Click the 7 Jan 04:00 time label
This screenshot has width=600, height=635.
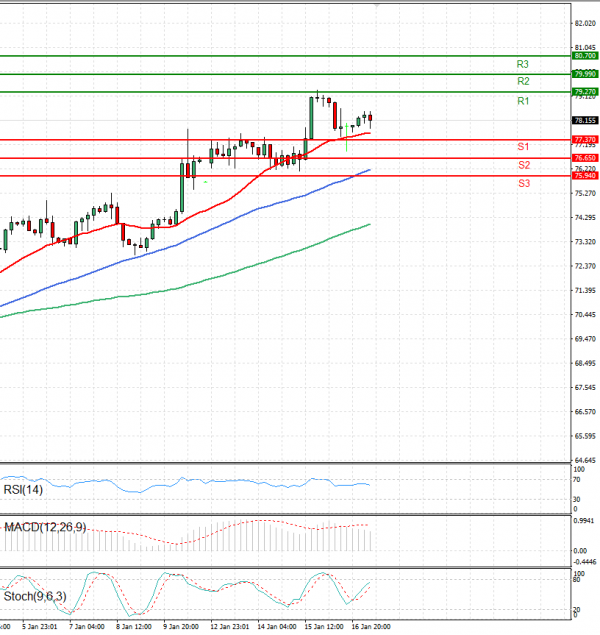[x=87, y=626]
